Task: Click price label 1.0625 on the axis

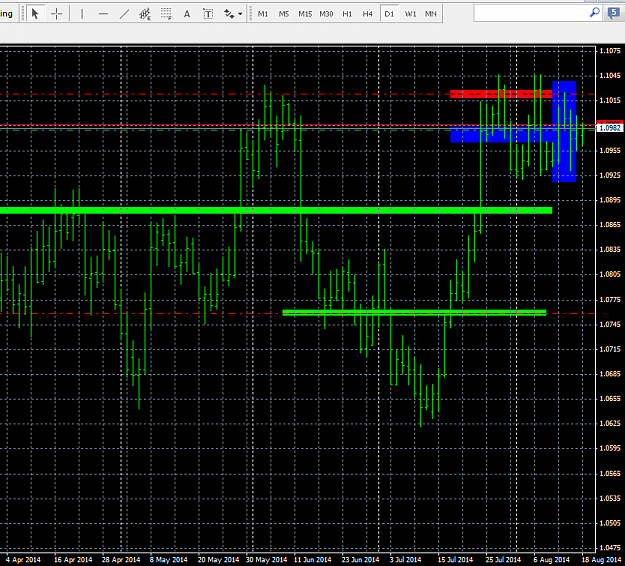Action: (610, 423)
